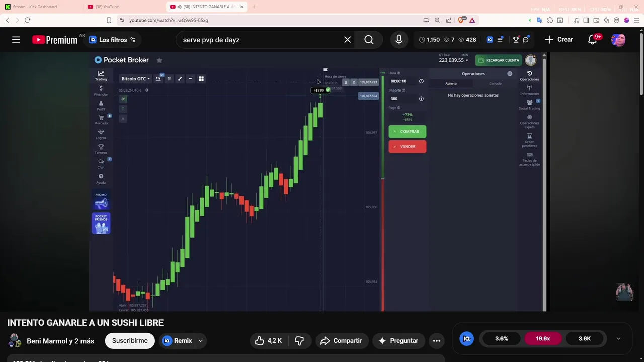The width and height of the screenshot is (644, 362).
Task: Open the indicators settings sliders icon
Action: pyautogui.click(x=169, y=79)
